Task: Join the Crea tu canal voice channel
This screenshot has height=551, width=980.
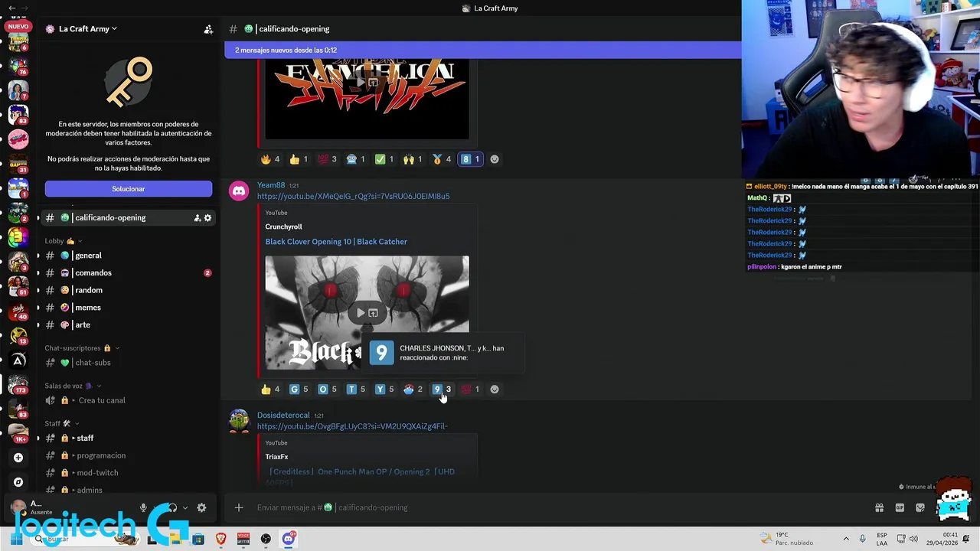Action: pyautogui.click(x=128, y=400)
